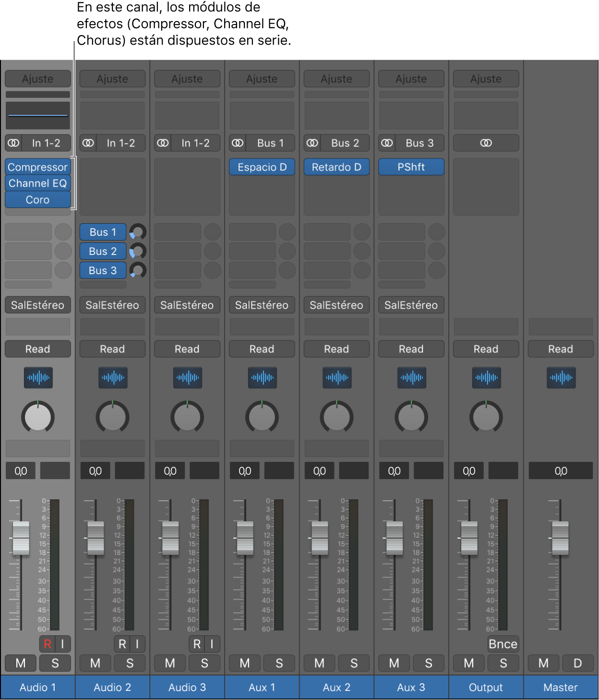
Task: Click the Bnce bounce button on Output
Action: pos(503,644)
